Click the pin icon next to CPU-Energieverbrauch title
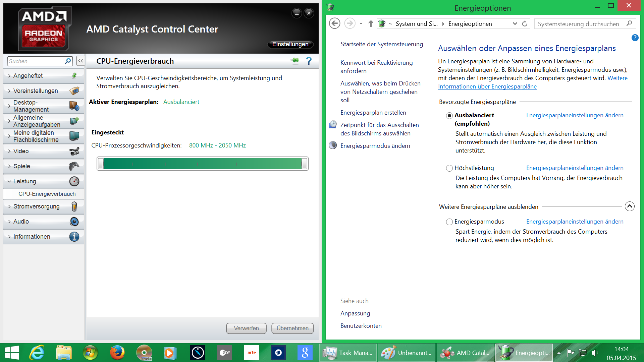 [x=294, y=61]
